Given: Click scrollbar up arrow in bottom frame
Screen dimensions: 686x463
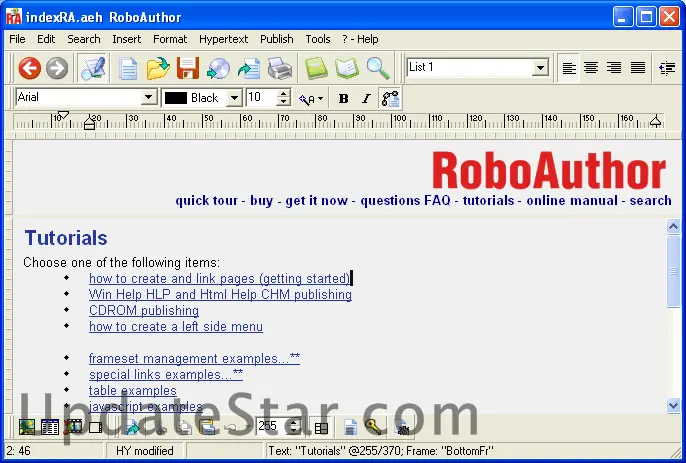Looking at the screenshot, I should [673, 226].
